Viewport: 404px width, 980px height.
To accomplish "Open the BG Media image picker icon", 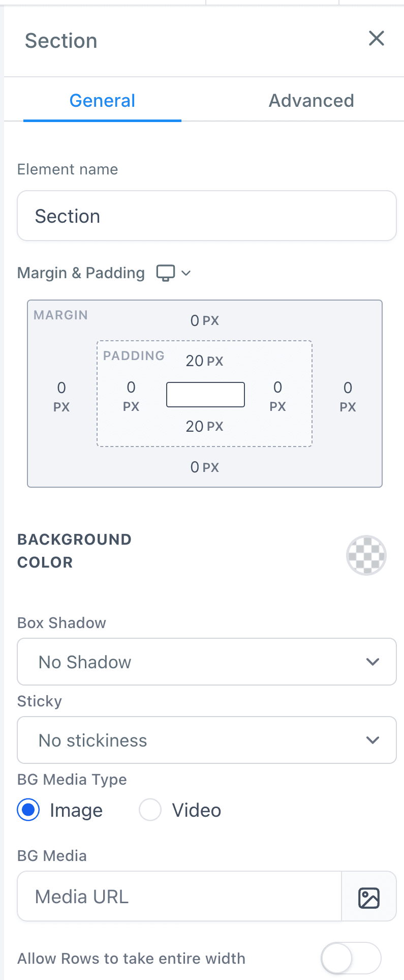I will point(369,898).
